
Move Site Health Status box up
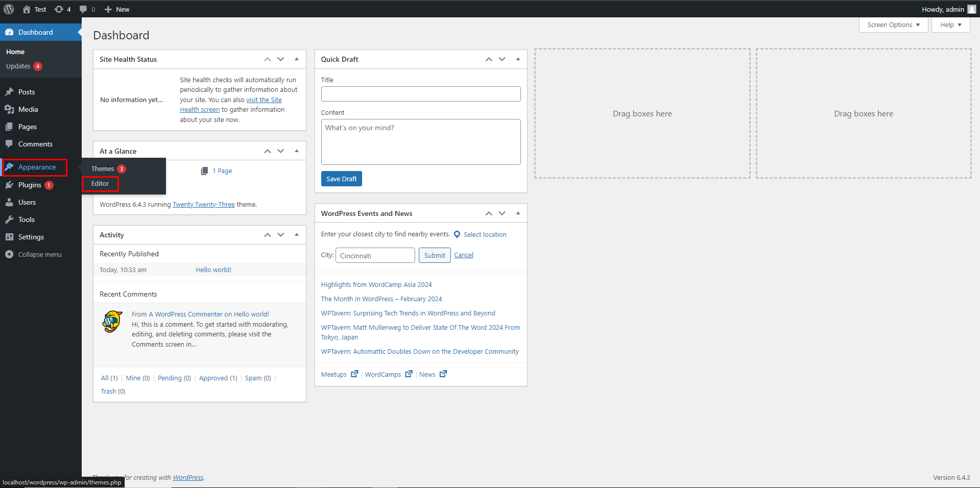267,59
